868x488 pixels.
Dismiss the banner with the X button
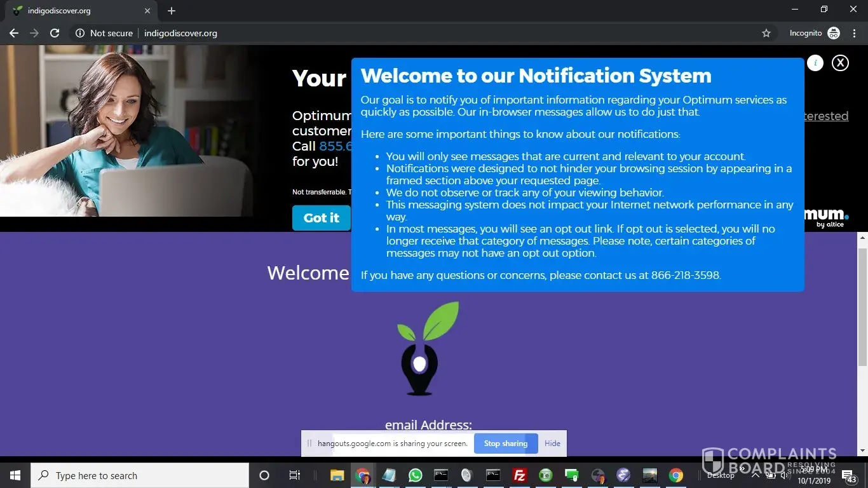[x=840, y=62]
